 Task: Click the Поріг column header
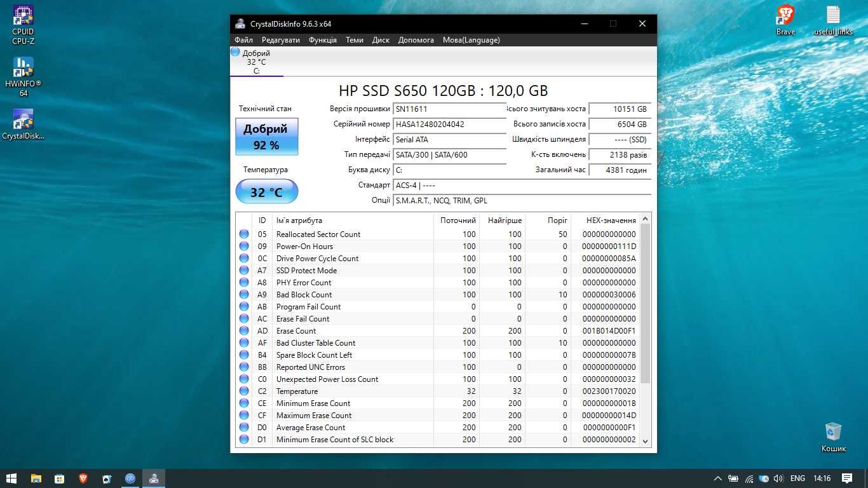click(x=548, y=220)
